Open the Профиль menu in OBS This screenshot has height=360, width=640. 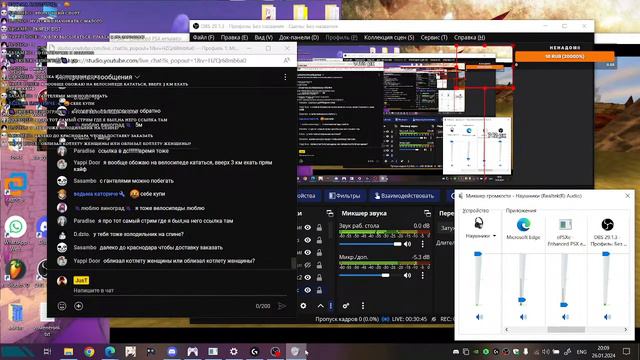click(341, 38)
